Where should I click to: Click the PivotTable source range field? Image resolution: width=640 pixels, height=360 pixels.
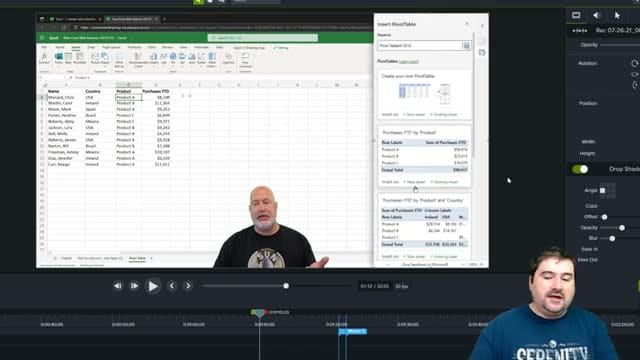pyautogui.click(x=424, y=46)
